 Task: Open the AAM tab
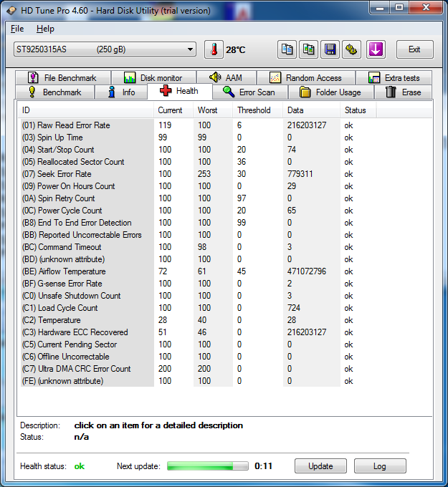pos(227,77)
